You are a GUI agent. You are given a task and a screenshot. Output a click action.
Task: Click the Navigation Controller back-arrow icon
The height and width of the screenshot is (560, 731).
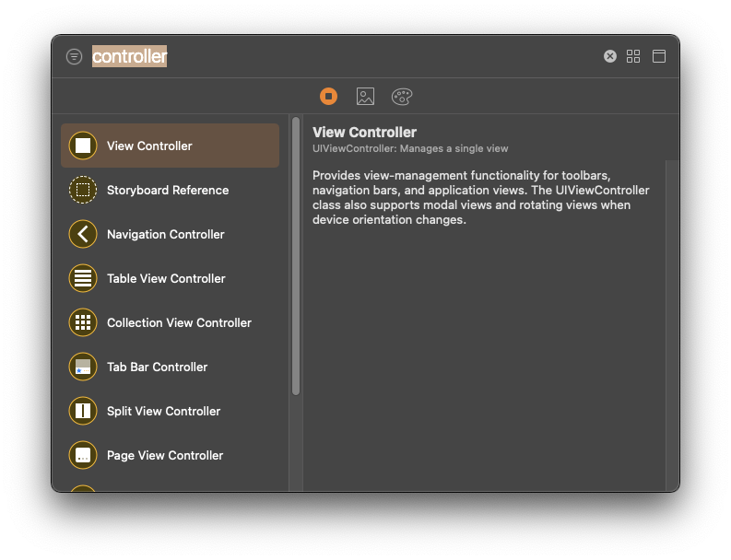point(83,234)
